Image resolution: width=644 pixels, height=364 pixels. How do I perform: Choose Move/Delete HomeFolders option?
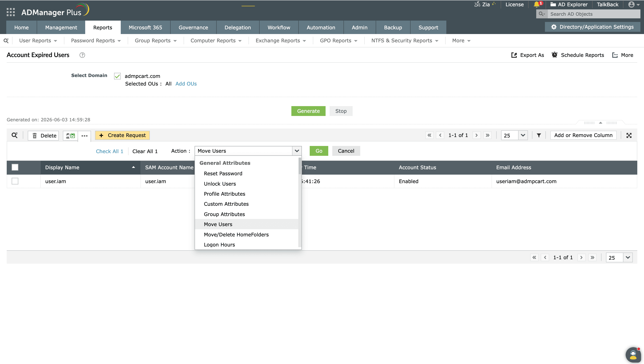[246, 235]
